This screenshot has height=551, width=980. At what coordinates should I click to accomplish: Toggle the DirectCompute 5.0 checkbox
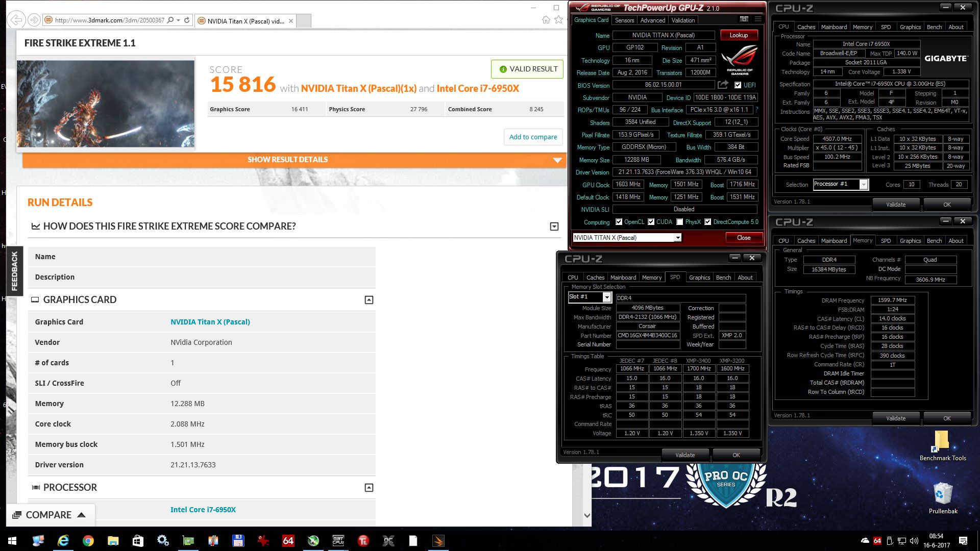(x=707, y=222)
